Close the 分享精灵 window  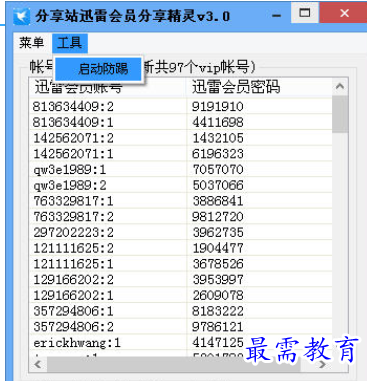(x=344, y=13)
